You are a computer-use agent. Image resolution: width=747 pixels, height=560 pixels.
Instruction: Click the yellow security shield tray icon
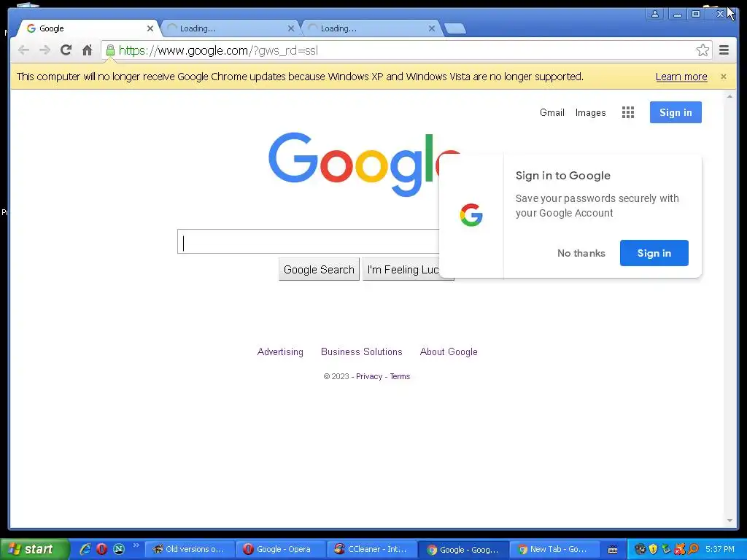click(653, 549)
